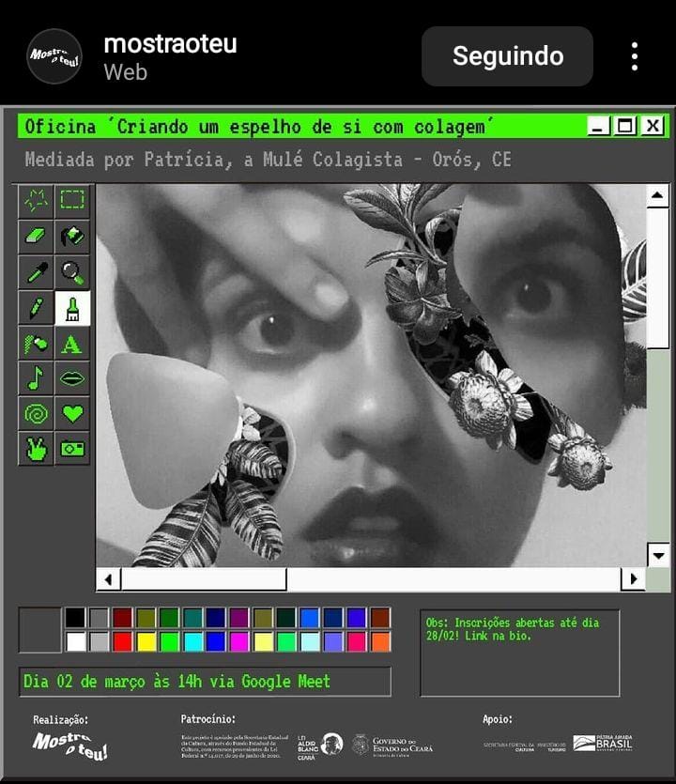Click the Seguindo button
The width and height of the screenshot is (676, 784).
507,56
